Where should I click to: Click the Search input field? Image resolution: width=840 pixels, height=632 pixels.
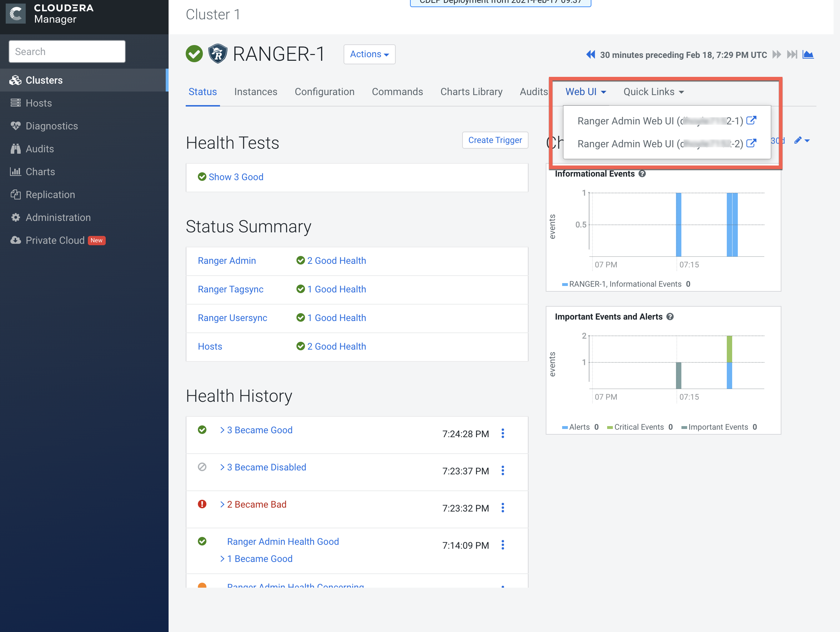pos(67,52)
